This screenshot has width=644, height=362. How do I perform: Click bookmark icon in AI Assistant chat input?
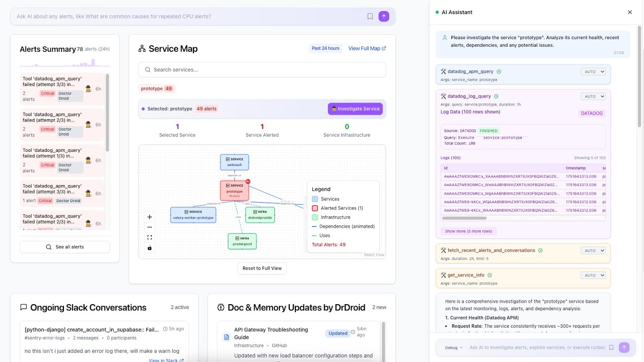tap(611, 347)
